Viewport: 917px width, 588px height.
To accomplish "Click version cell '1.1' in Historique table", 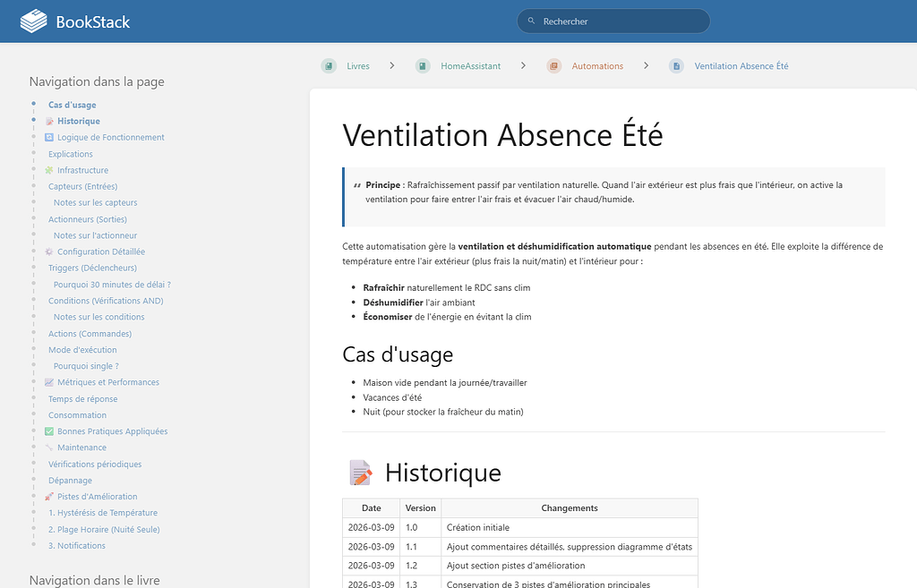I will pyautogui.click(x=420, y=547).
